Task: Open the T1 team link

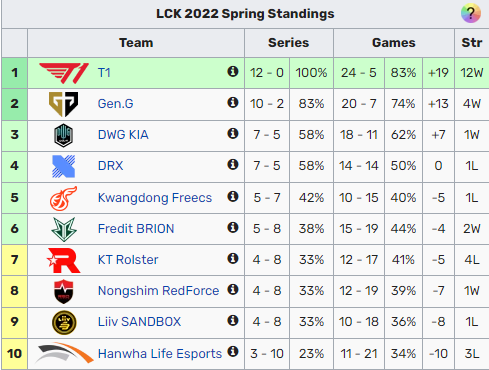Action: 104,73
